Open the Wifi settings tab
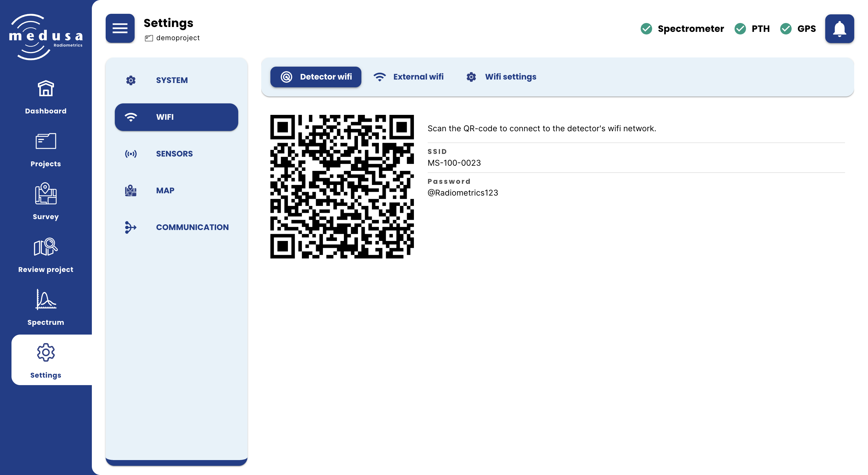 501,77
